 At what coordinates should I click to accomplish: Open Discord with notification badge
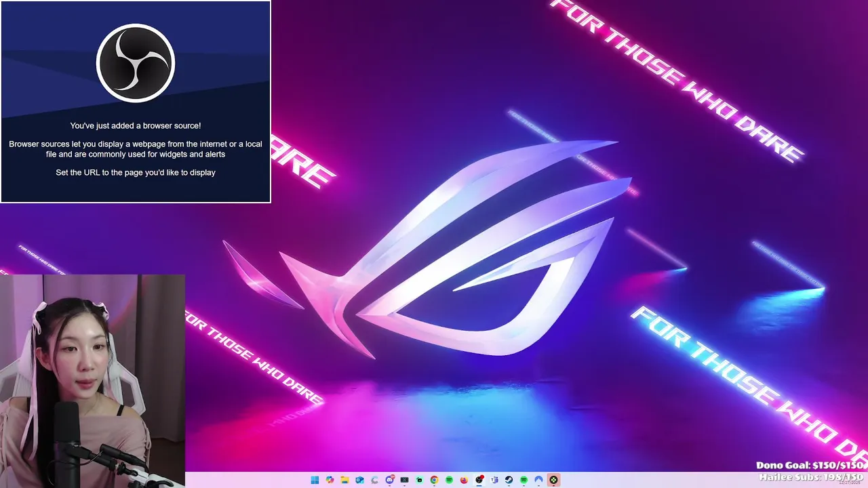390,480
